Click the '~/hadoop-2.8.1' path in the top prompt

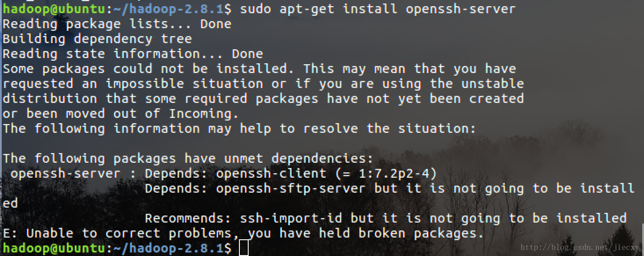click(169, 9)
